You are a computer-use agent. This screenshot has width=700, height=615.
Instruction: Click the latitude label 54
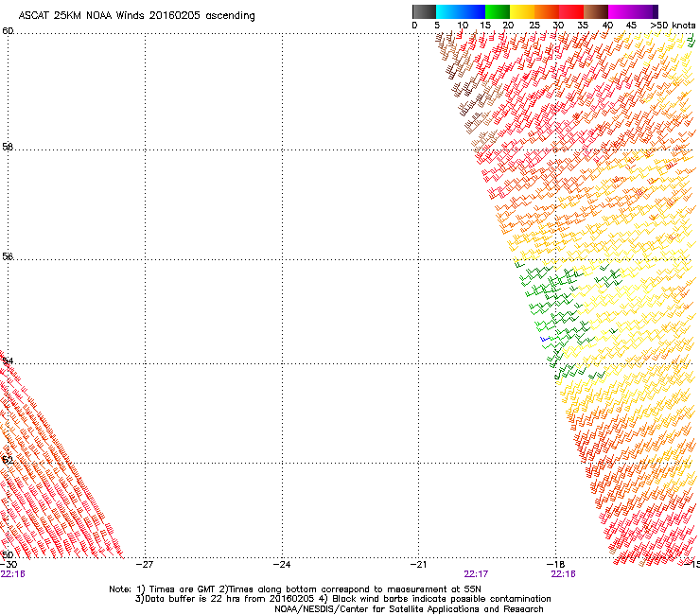pyautogui.click(x=8, y=360)
